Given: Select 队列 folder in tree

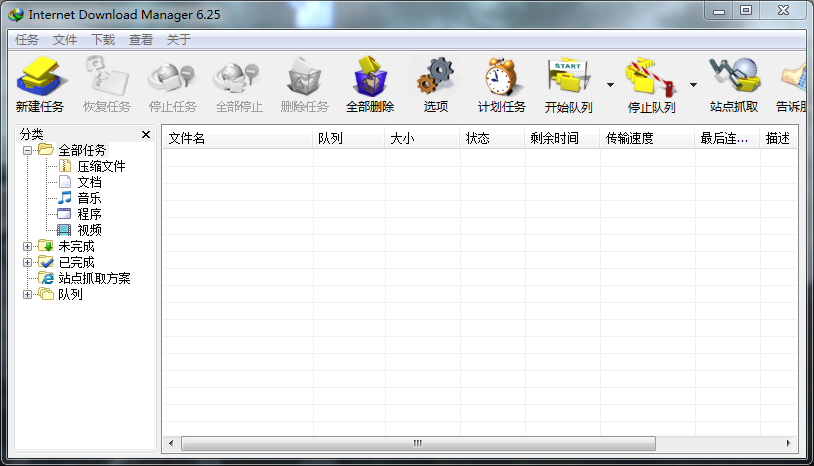Looking at the screenshot, I should pyautogui.click(x=70, y=294).
